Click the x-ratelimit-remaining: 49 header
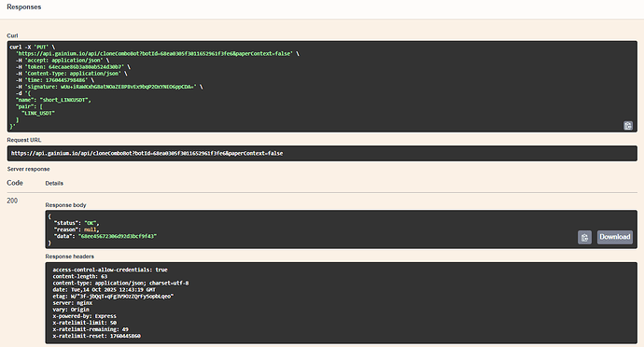The width and height of the screenshot is (644, 347). pyautogui.click(x=91, y=329)
